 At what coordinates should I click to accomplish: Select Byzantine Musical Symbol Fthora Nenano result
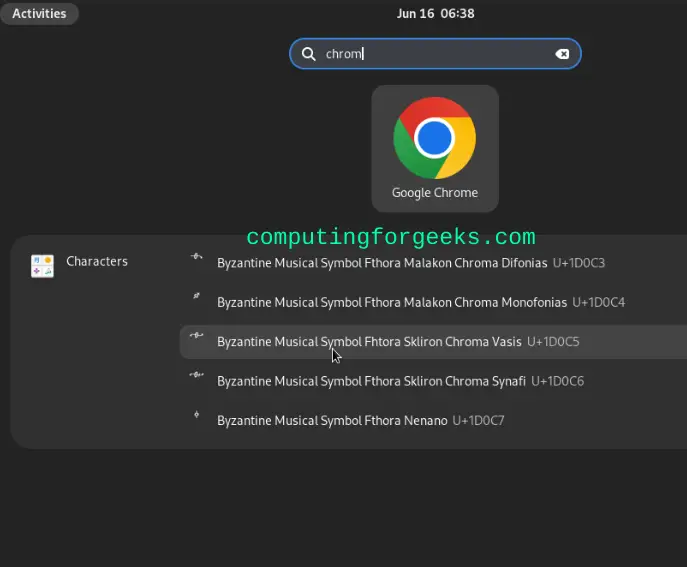[434, 421]
